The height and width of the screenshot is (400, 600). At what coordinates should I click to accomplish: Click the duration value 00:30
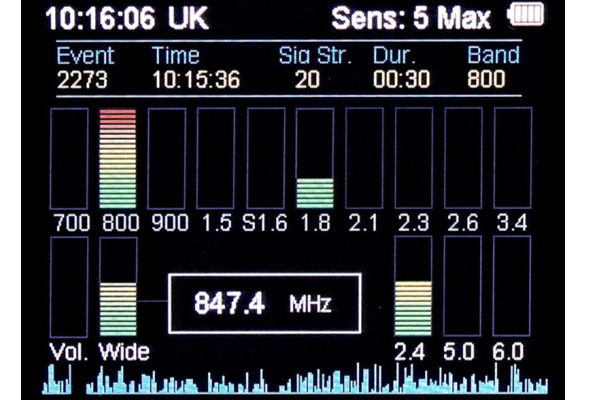click(x=401, y=80)
